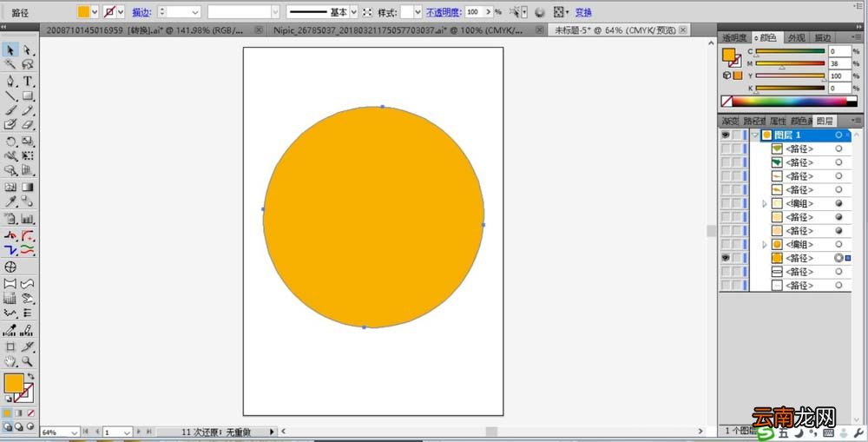Select the Column Graph tool
This screenshot has width=868, height=442.
28,219
